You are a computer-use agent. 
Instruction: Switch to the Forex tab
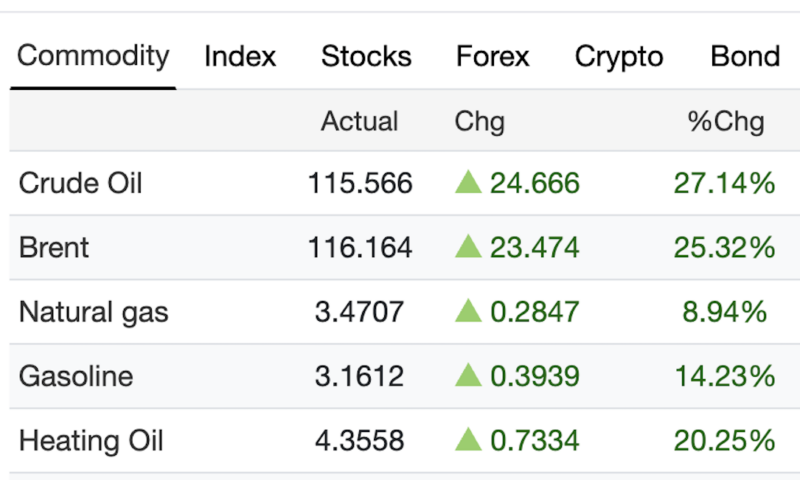coord(493,57)
